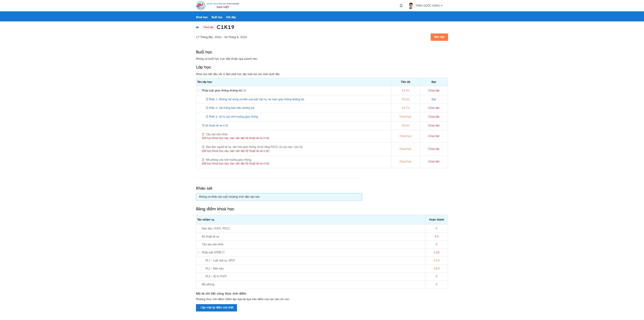
Task: Click the Pháp luật giao thông đường bộ row title
Action: pyautogui.click(x=222, y=91)
